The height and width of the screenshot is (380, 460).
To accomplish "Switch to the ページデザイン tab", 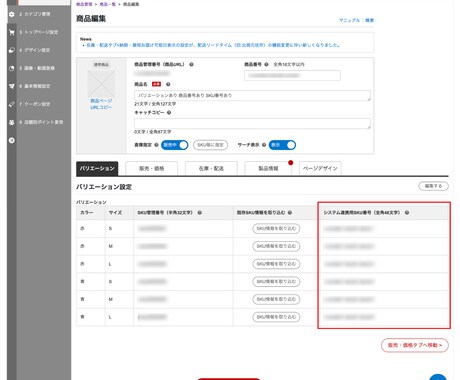I will pyautogui.click(x=320, y=169).
